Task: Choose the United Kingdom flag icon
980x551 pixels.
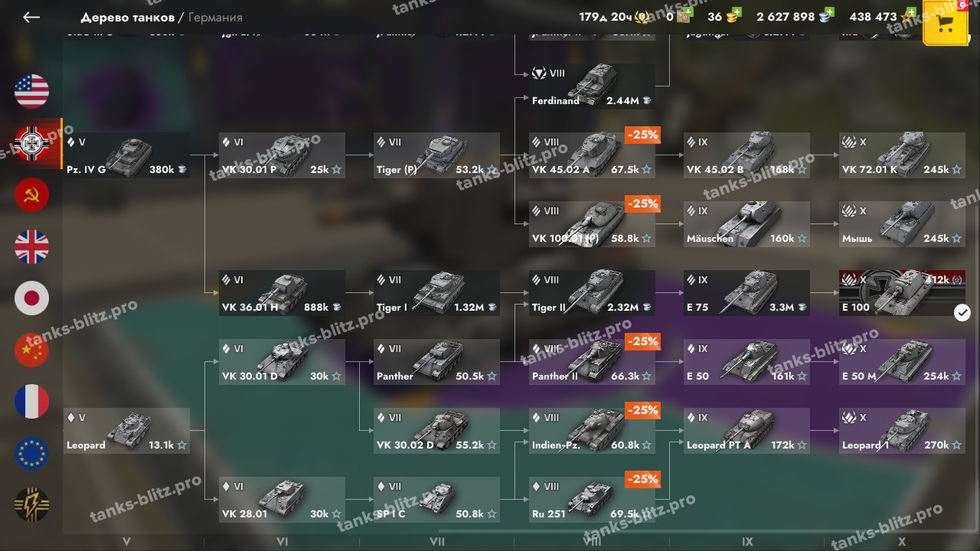Action: [x=31, y=246]
